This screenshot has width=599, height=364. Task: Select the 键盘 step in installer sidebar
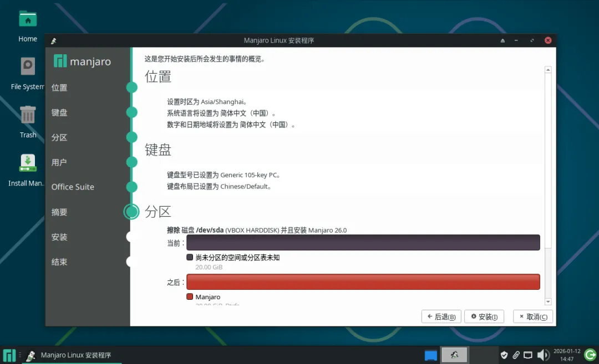coord(59,112)
